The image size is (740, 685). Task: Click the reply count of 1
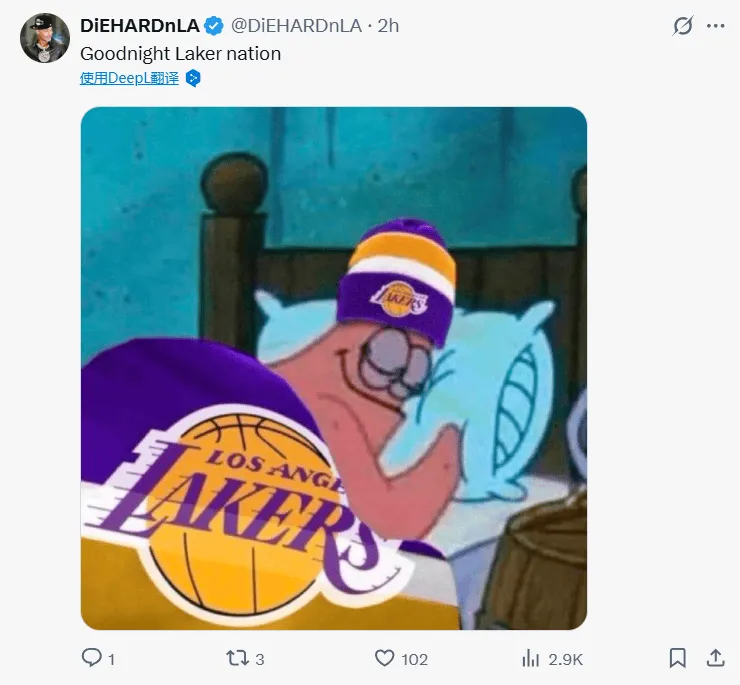coord(111,659)
